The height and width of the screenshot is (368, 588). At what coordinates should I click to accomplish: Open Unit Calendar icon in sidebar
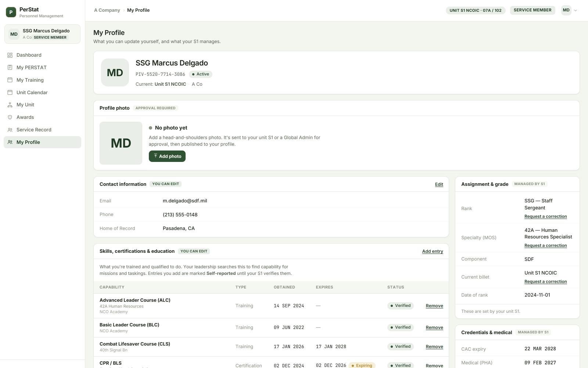pos(10,92)
